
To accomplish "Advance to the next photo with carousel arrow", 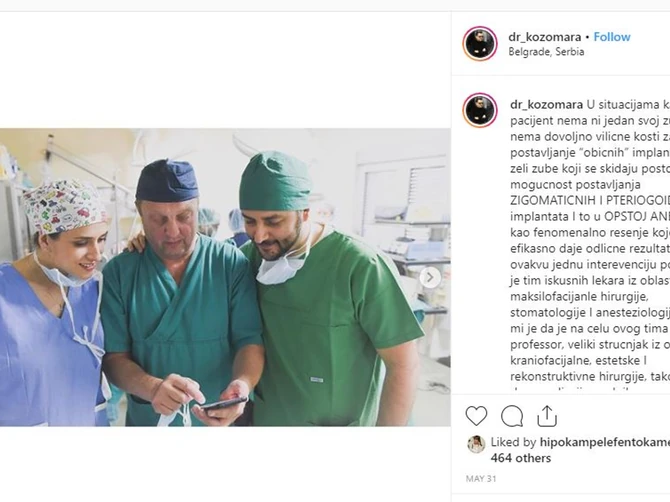I will click(x=430, y=278).
